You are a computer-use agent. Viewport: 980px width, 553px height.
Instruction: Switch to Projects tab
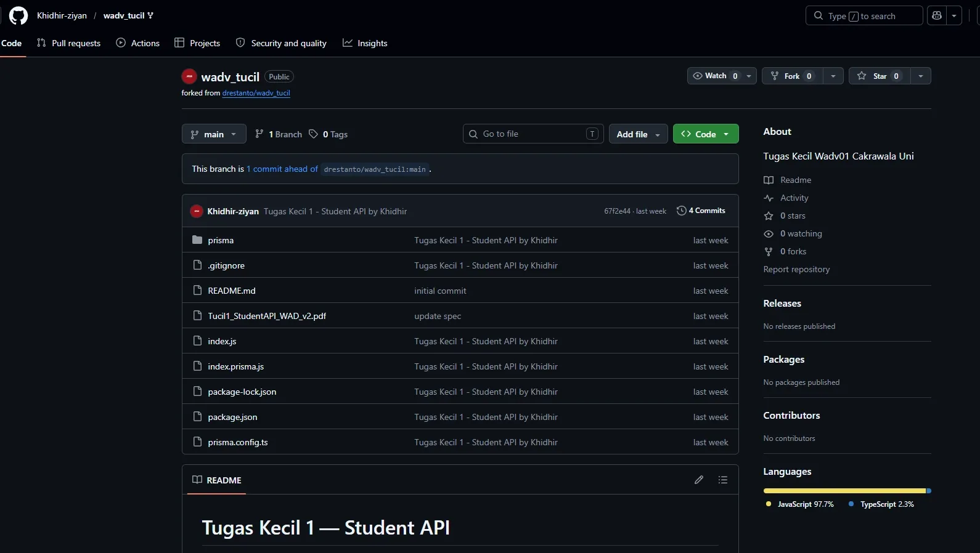tap(197, 43)
